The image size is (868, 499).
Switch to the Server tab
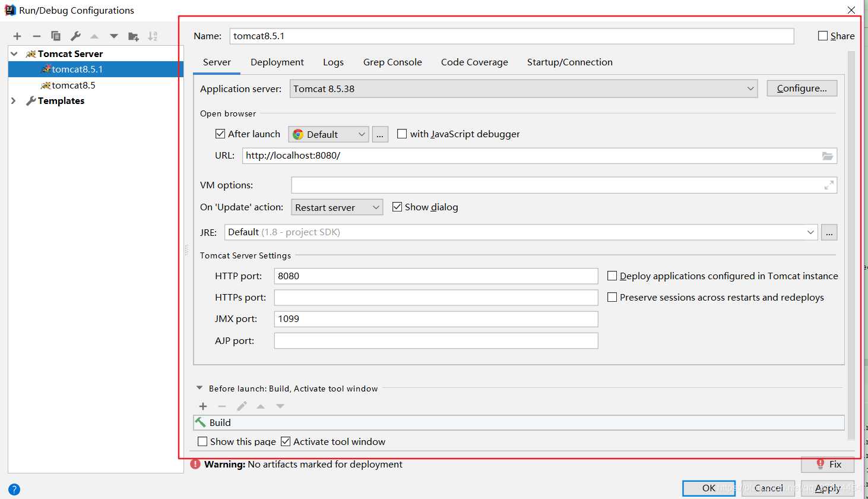pos(217,62)
